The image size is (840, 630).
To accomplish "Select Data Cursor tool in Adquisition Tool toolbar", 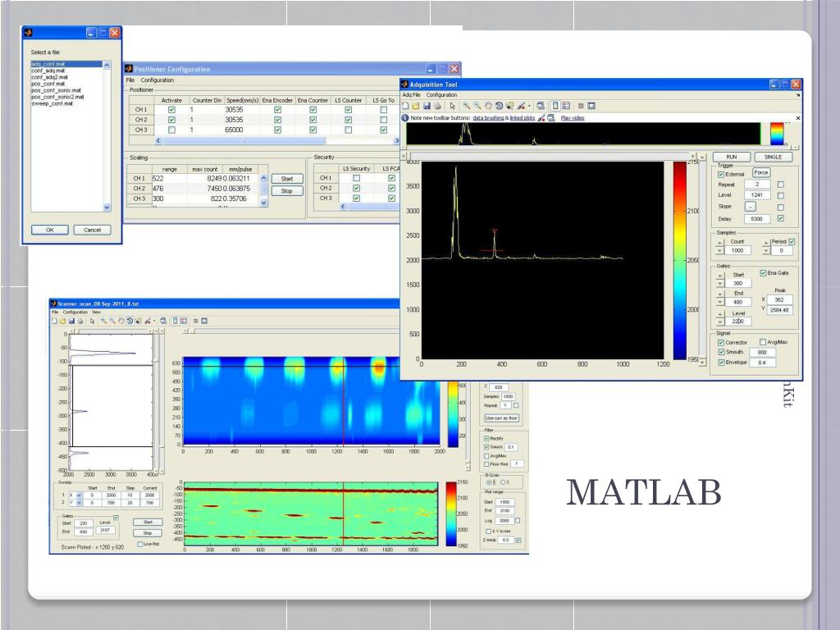I will [x=509, y=106].
